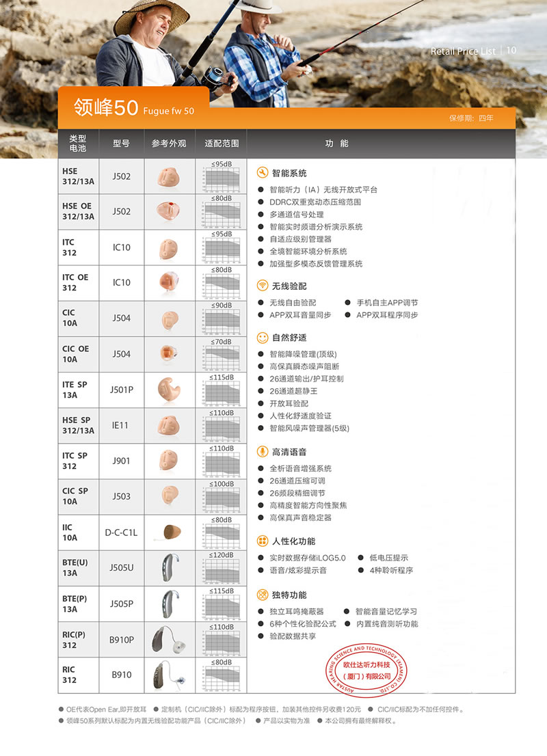
Task: Click the Wi-Fi icon beside 无线验配
Action: tap(263, 286)
